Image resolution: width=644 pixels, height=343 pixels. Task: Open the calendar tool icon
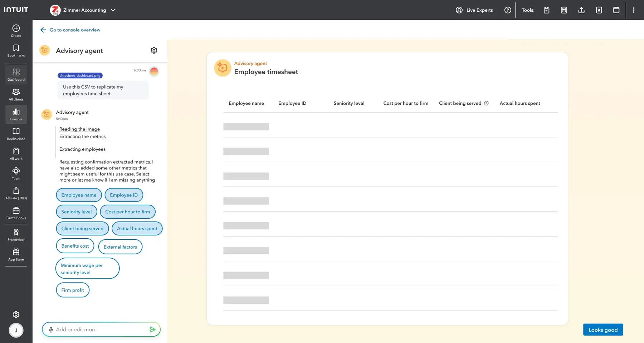[x=616, y=10]
